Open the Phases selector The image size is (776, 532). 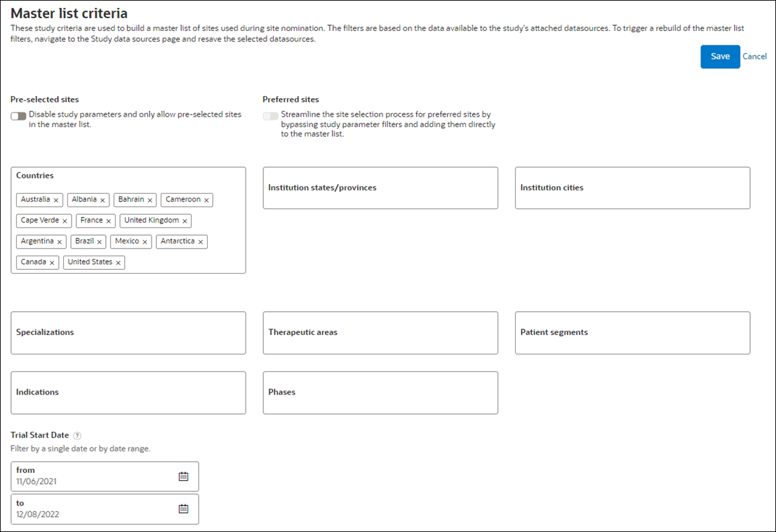(x=380, y=392)
